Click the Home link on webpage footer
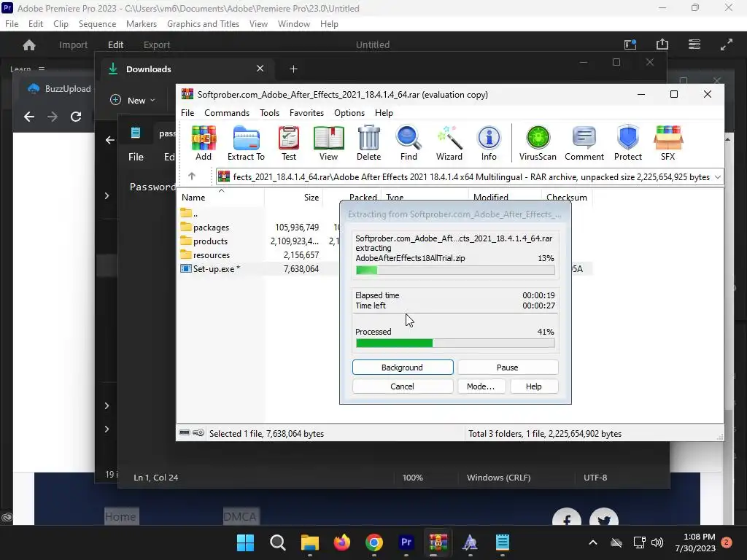Screen dimensions: 747x560 pyautogui.click(x=120, y=517)
